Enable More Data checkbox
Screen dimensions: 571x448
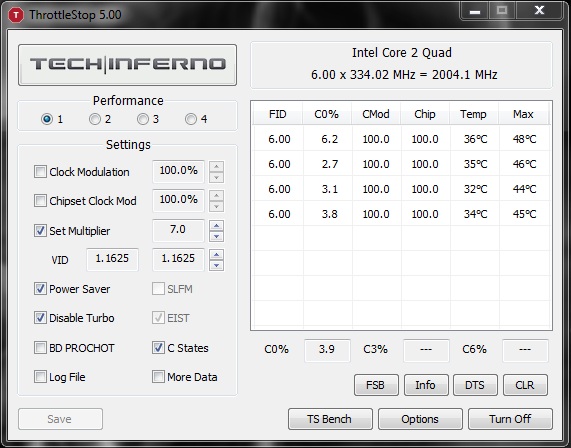[x=158, y=377]
